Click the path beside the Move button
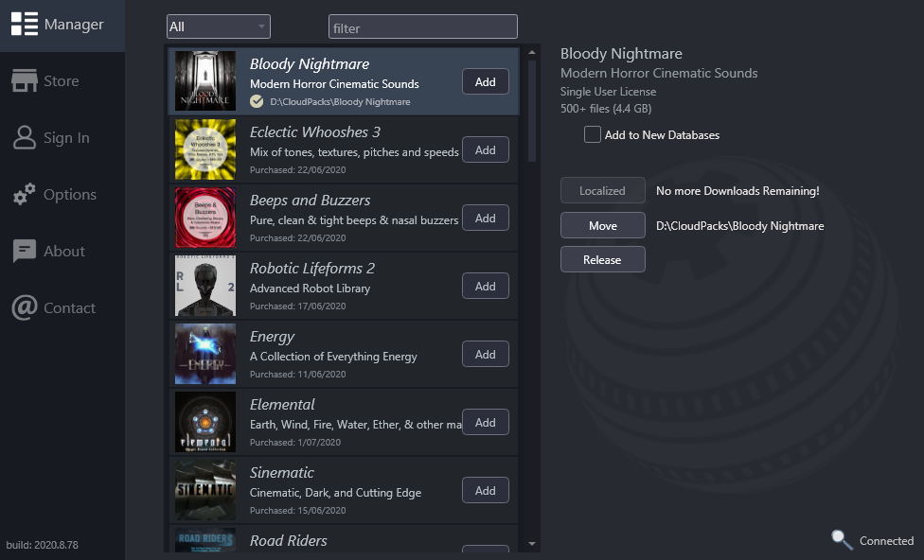The width and height of the screenshot is (924, 560). click(x=740, y=226)
